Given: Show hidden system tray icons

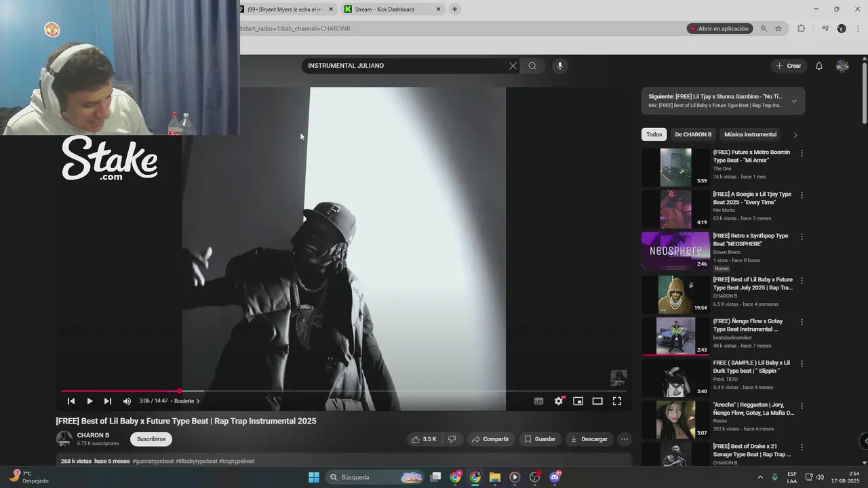Looking at the screenshot, I should click(x=760, y=477).
